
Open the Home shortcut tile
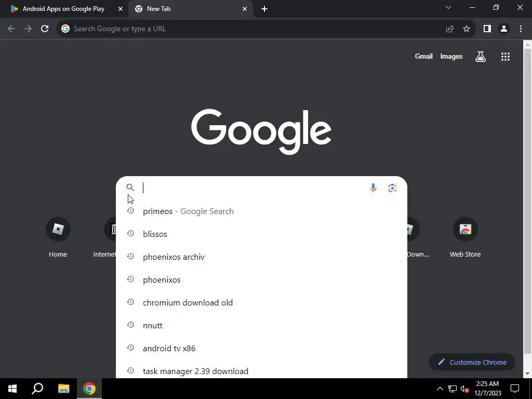point(58,237)
